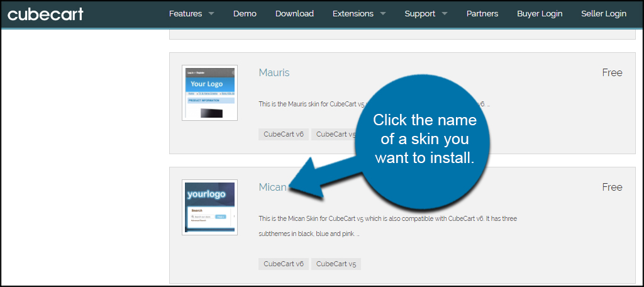The image size is (644, 287).
Task: Select CubeCart v6 tag under Mican
Action: coord(284,264)
